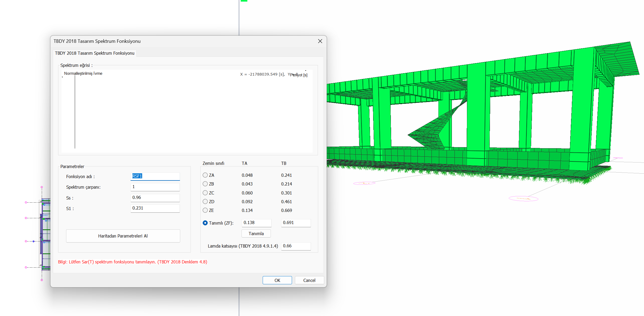Edit the Lamda katsayısı field
This screenshot has height=316, width=644.
tap(296, 246)
